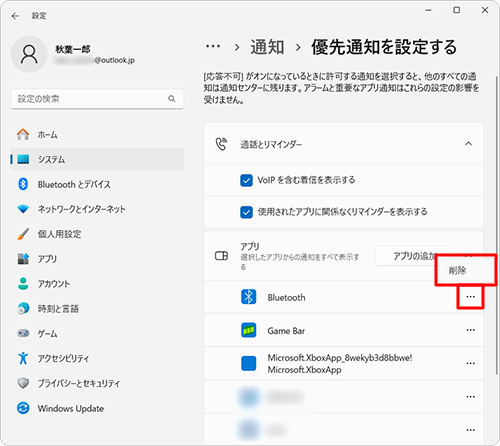The image size is (500, 446).
Task: Click the 秋葉一郎 account name
Action: 73,49
